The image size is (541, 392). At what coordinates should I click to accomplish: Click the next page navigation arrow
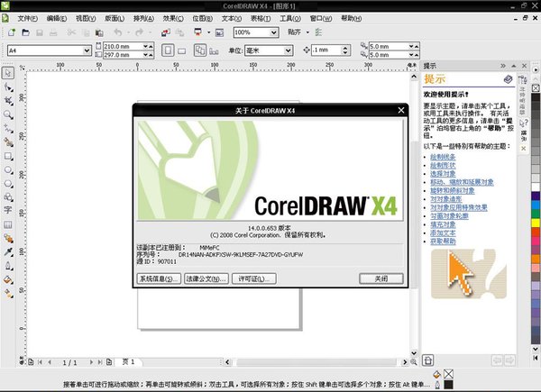click(91, 362)
